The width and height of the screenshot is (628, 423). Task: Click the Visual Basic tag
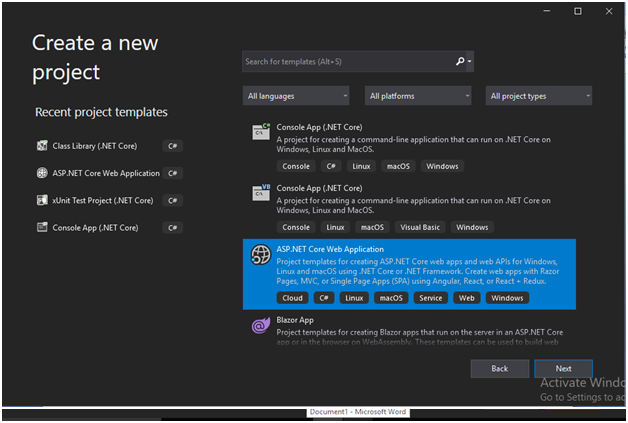420,227
